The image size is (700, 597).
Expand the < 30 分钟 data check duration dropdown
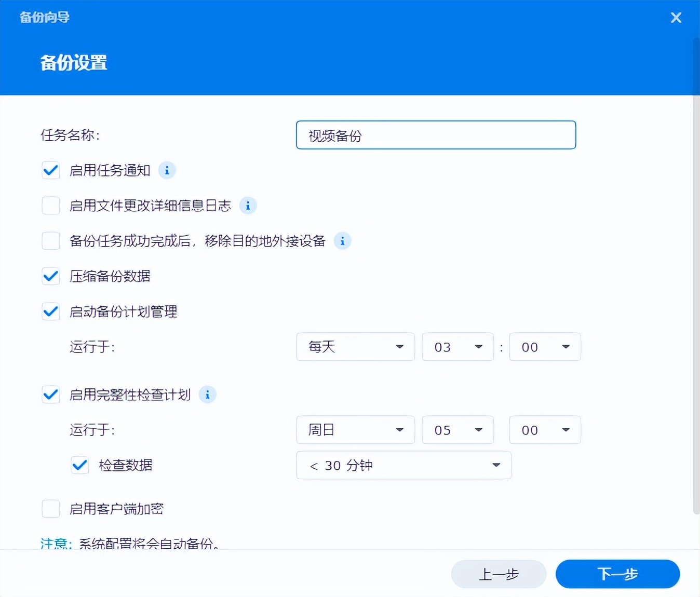coord(403,465)
